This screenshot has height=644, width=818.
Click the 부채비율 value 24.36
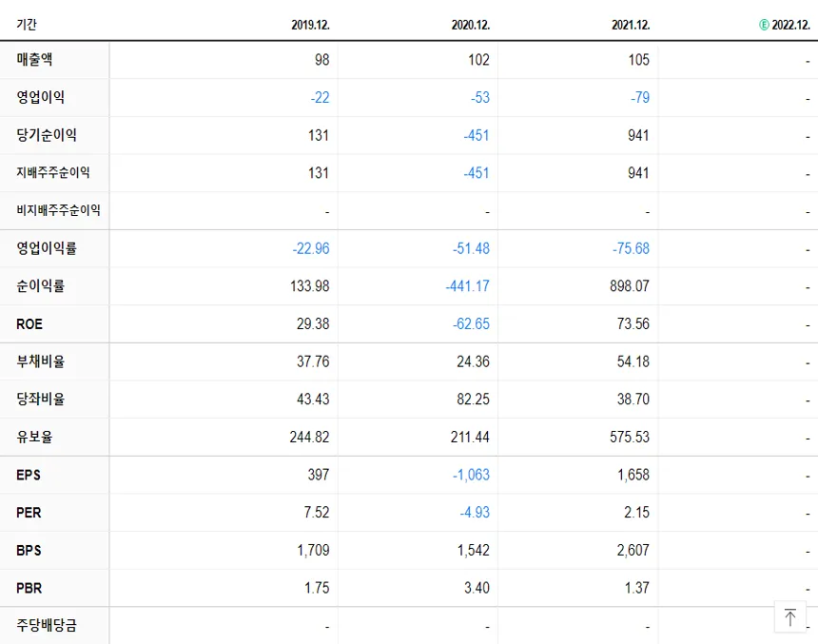(473, 361)
